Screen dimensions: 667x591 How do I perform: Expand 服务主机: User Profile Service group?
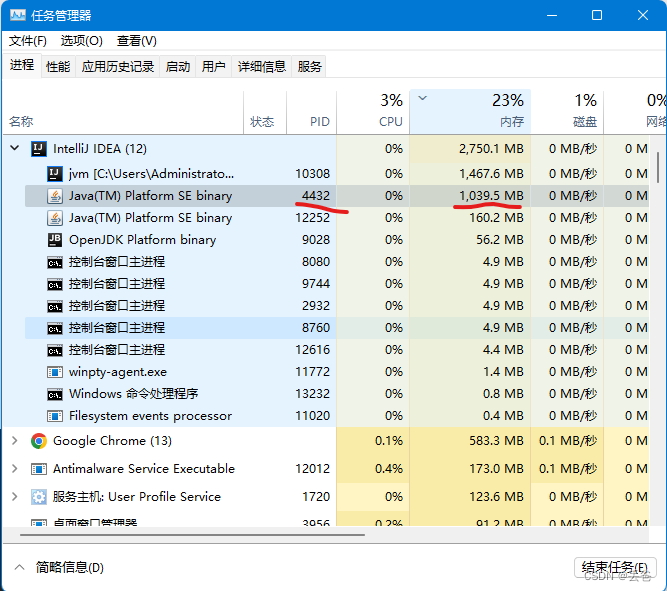[x=14, y=497]
